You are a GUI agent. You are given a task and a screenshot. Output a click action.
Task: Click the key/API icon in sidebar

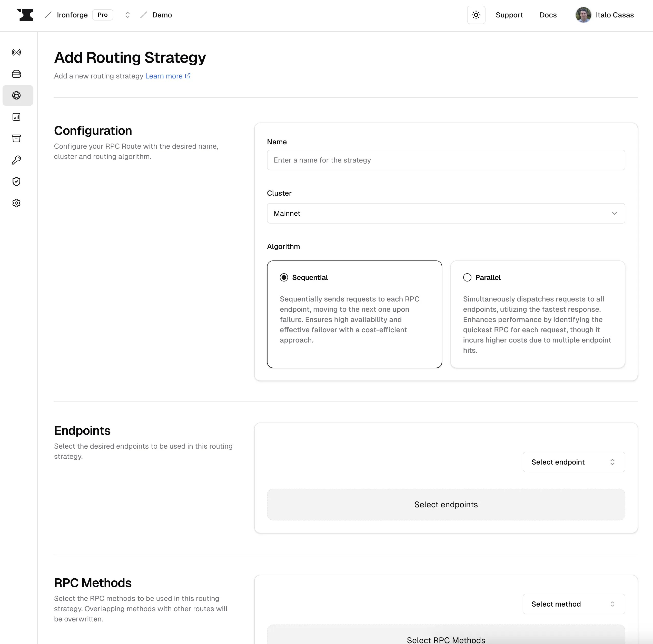tap(16, 160)
